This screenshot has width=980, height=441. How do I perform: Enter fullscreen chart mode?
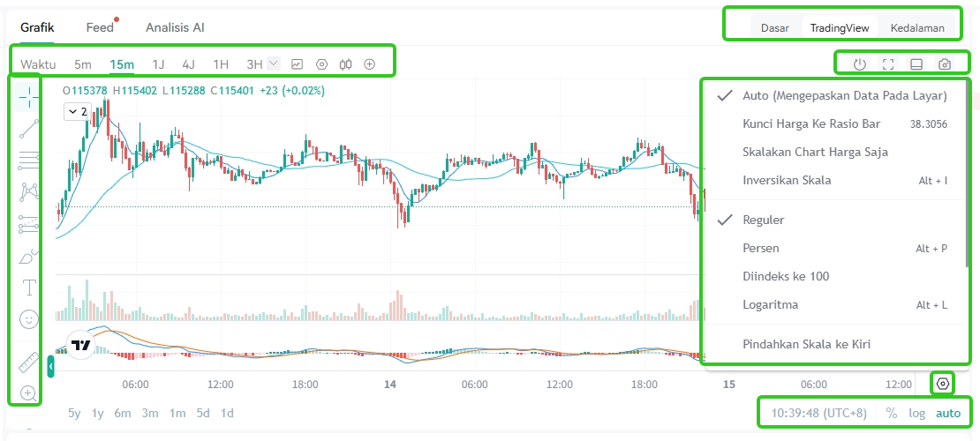tap(887, 64)
